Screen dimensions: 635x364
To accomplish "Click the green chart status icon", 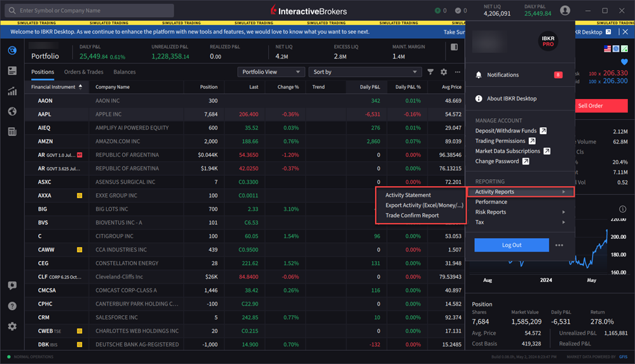I will click(624, 48).
